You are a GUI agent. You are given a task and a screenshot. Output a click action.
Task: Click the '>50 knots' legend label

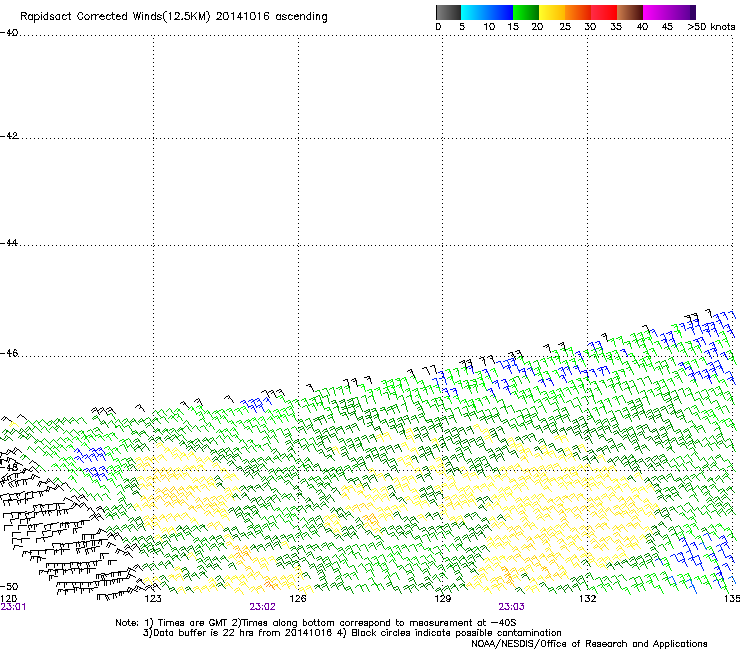[x=711, y=27]
